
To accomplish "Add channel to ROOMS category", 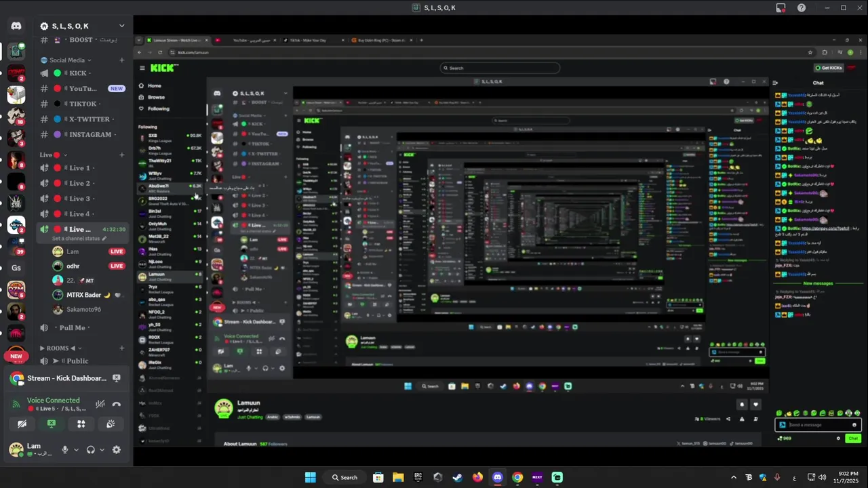I will [122, 348].
